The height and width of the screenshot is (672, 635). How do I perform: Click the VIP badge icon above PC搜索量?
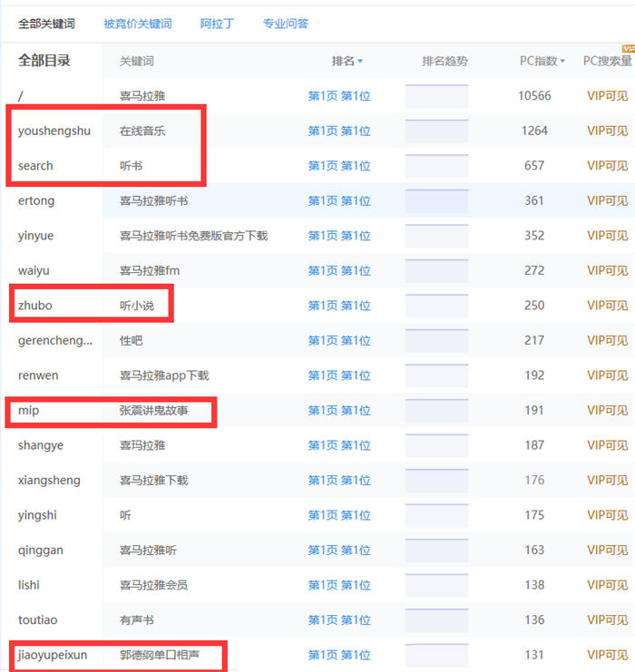click(x=627, y=47)
